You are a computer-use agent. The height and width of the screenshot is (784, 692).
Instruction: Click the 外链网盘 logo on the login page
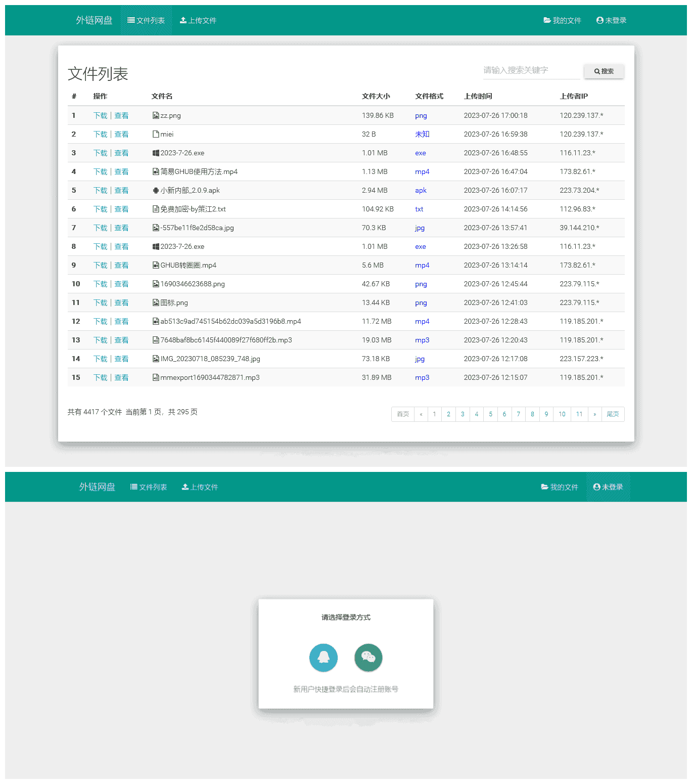click(97, 487)
